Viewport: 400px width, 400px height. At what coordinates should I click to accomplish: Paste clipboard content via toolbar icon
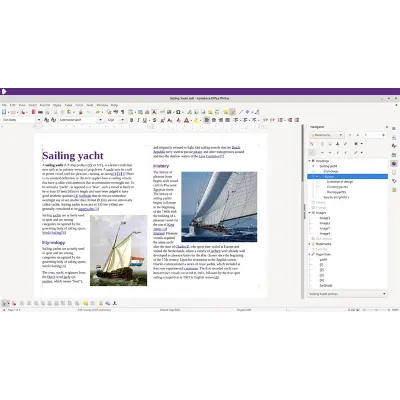pyautogui.click(x=69, y=112)
